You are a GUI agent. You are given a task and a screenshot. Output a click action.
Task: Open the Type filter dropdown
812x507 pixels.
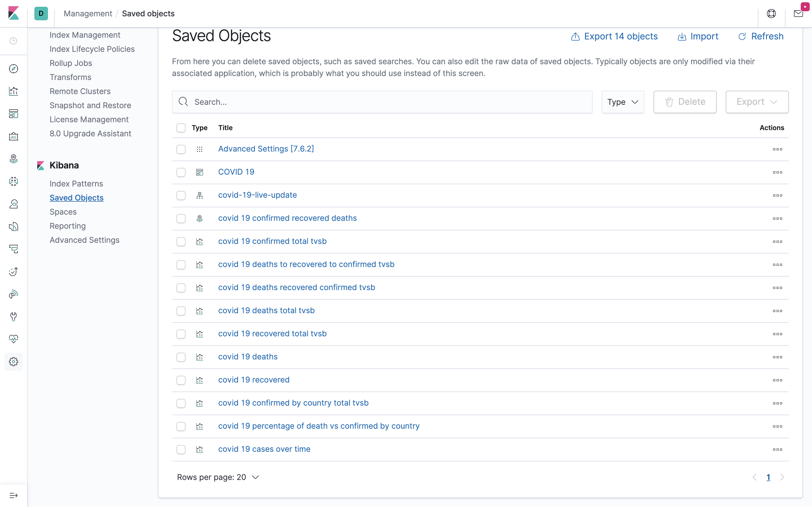[623, 102]
